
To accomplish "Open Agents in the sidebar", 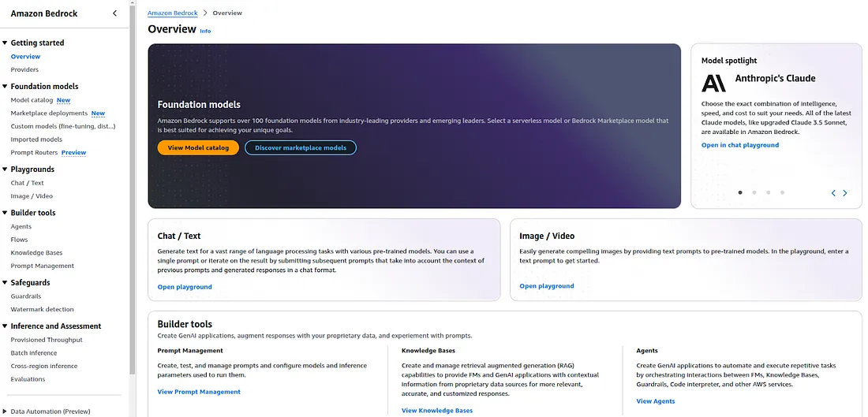I will (21, 227).
